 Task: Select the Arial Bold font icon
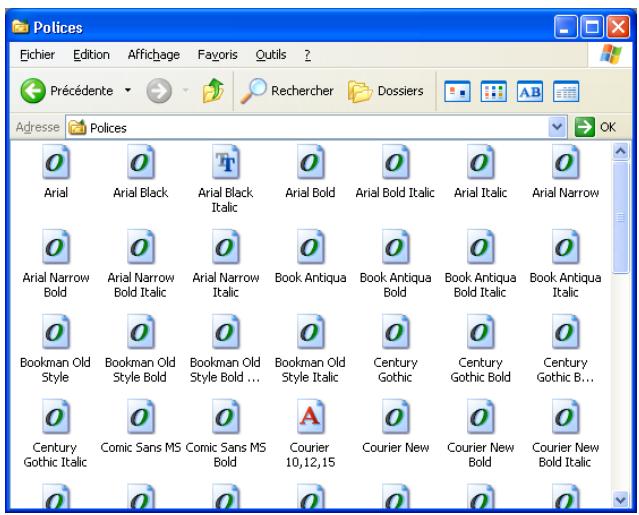[311, 162]
